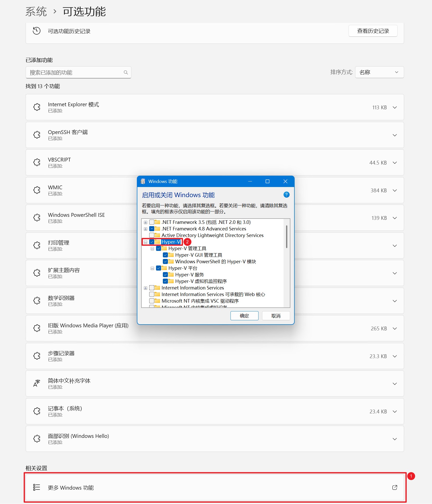Click folder icon for Active Directory Lightweight Directory Services
The image size is (432, 504).
tap(157, 235)
